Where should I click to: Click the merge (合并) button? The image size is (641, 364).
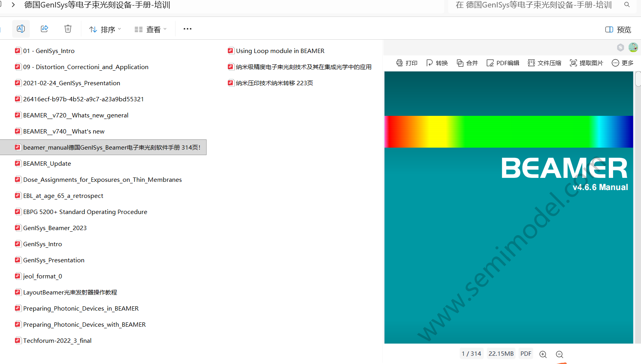(467, 63)
